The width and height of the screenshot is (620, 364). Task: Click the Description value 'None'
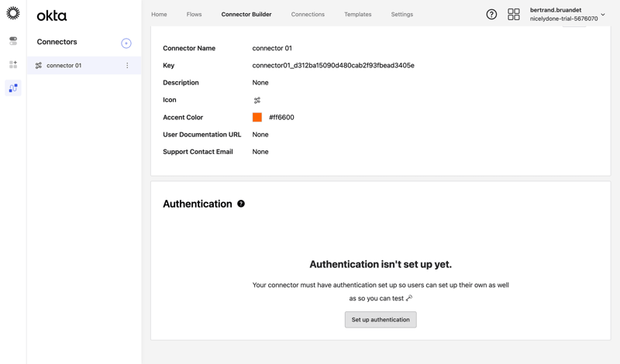pos(260,83)
